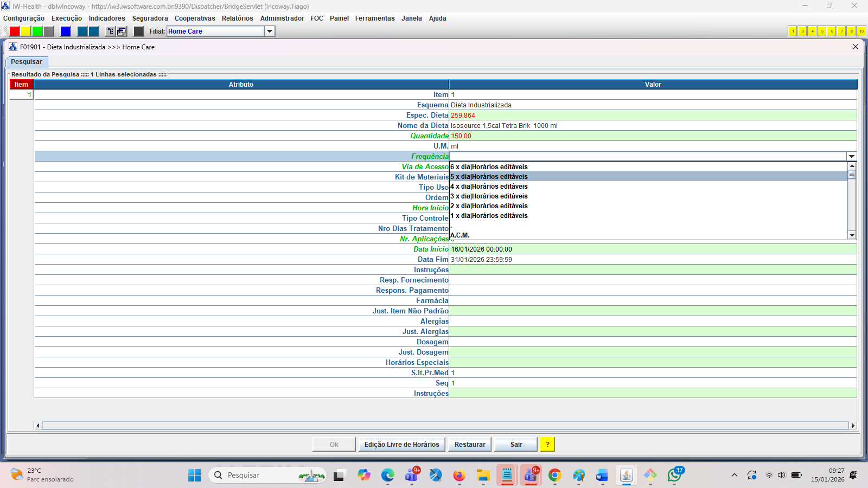Image resolution: width=868 pixels, height=488 pixels.
Task: Collapse the Frequência dropdown arrow
Action: pos(851,157)
